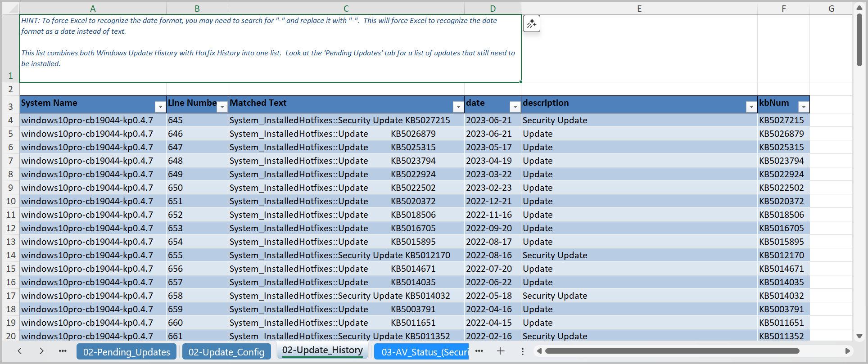Switch to the 02-Pending_Updates sheet tab
The height and width of the screenshot is (364, 868).
pos(127,352)
